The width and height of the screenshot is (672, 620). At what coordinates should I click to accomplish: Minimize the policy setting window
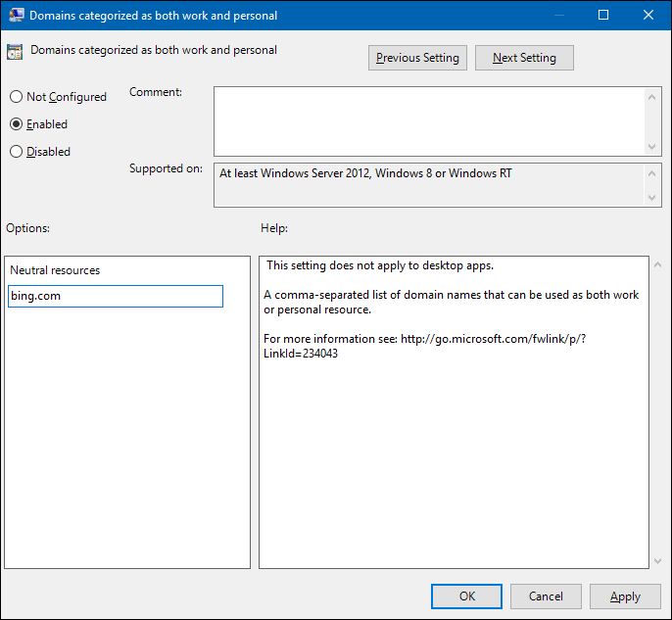(558, 16)
